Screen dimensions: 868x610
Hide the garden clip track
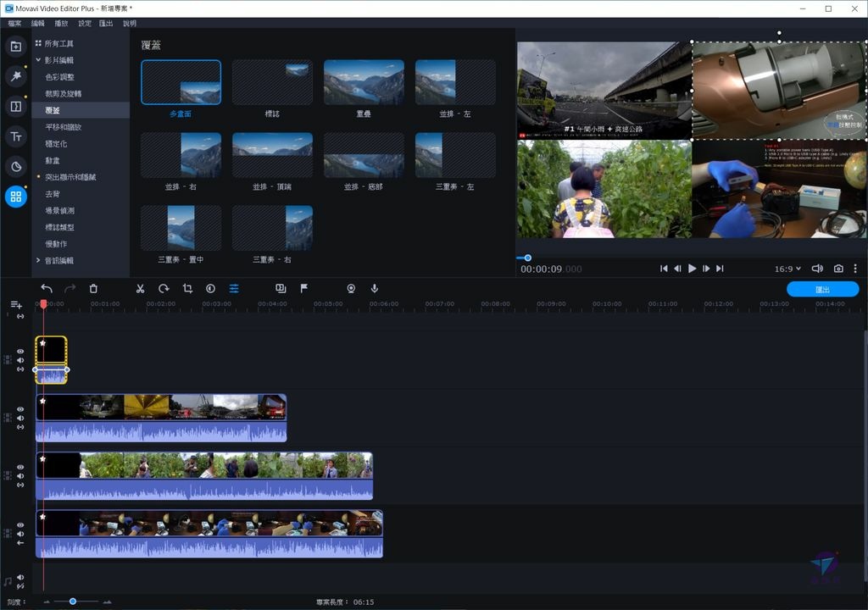tap(20, 467)
